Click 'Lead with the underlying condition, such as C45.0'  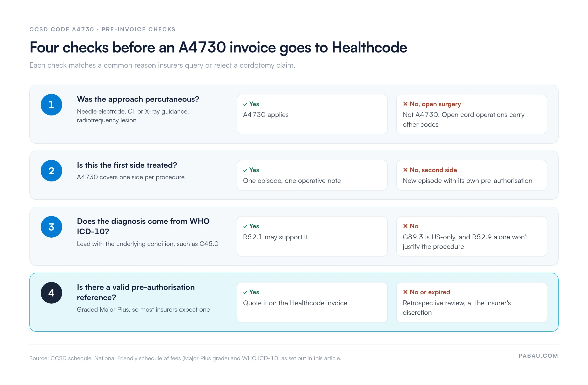pos(147,244)
